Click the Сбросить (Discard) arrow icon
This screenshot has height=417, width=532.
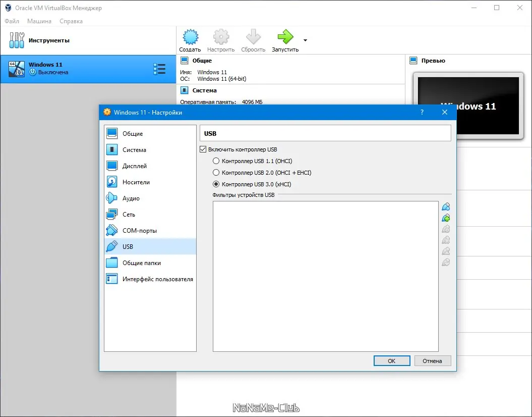(x=253, y=37)
